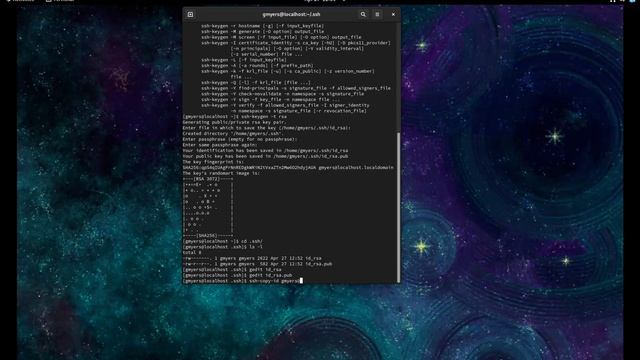Open the terminal hamburger menu
The width and height of the screenshot is (640, 360).
coord(377,14)
